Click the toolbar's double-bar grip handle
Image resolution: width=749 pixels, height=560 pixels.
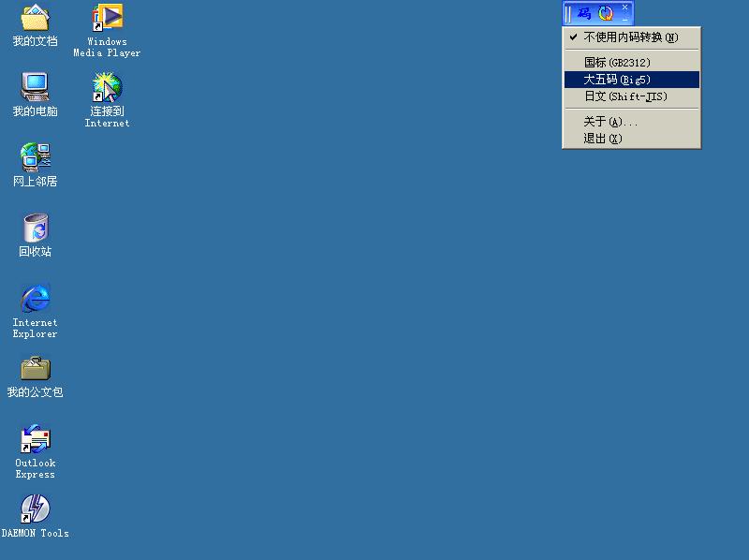(568, 13)
